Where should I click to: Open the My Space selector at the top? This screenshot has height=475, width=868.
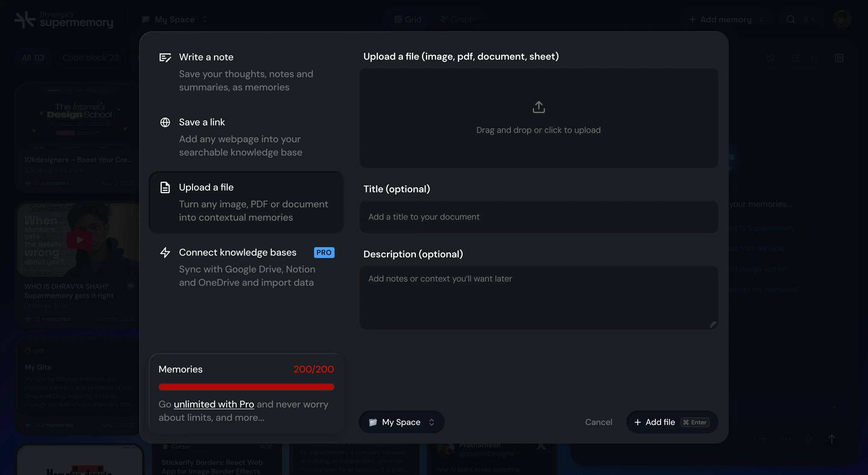[174, 19]
